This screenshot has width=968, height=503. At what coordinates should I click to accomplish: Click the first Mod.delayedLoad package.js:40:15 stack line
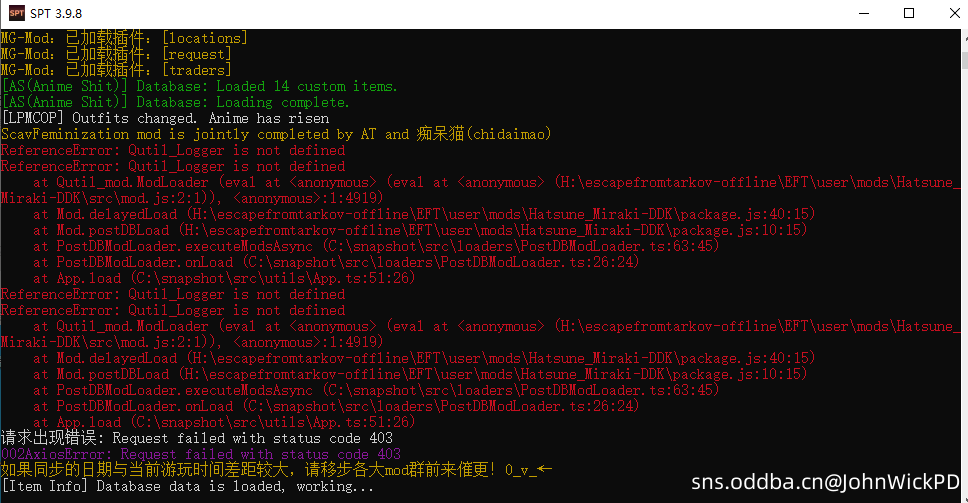[x=424, y=214]
